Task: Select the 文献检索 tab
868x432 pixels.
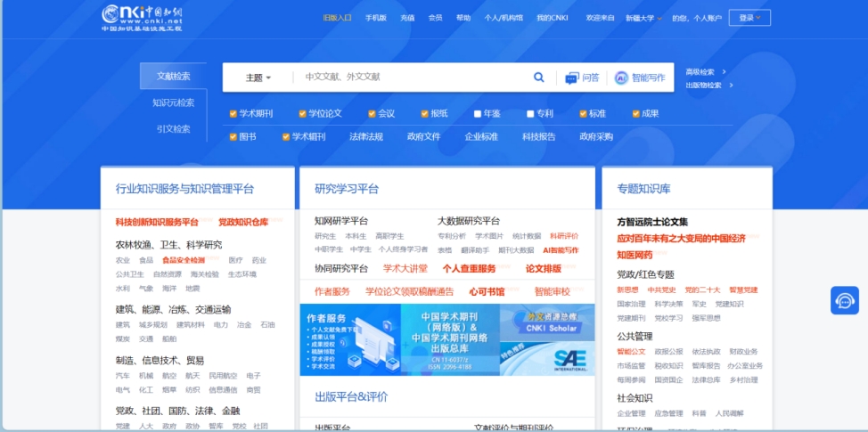Action: (x=173, y=77)
